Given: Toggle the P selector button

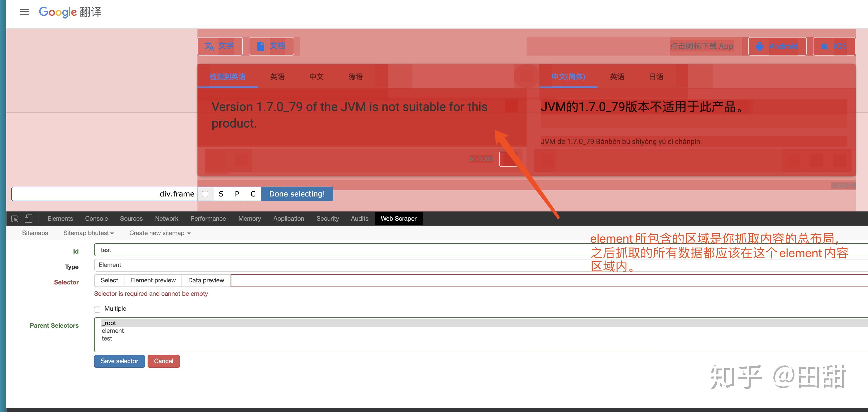Looking at the screenshot, I should click(237, 194).
